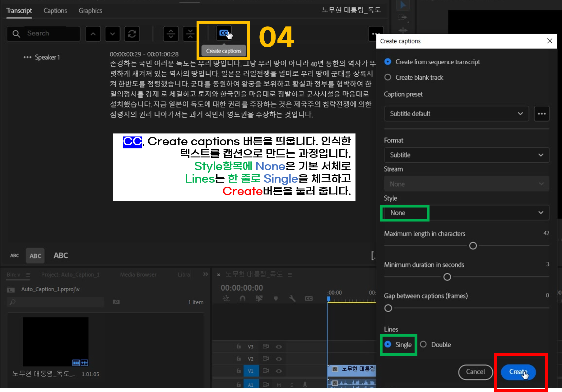The image size is (562, 392).
Task: Select small ABC text size
Action: coord(15,255)
